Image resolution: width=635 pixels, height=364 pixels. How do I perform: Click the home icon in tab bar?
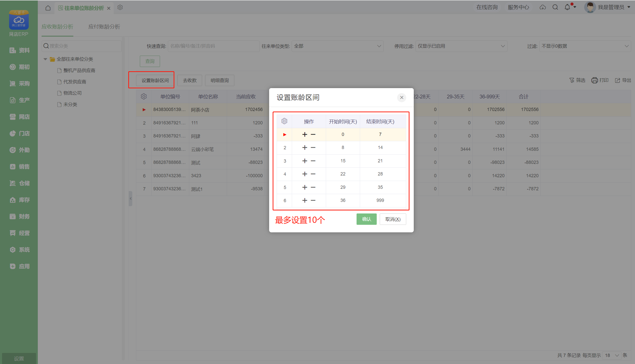click(x=48, y=8)
